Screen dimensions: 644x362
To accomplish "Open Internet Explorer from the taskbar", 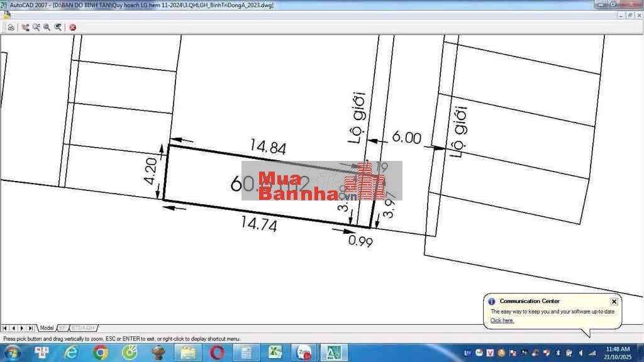I will pyautogui.click(x=72, y=353).
